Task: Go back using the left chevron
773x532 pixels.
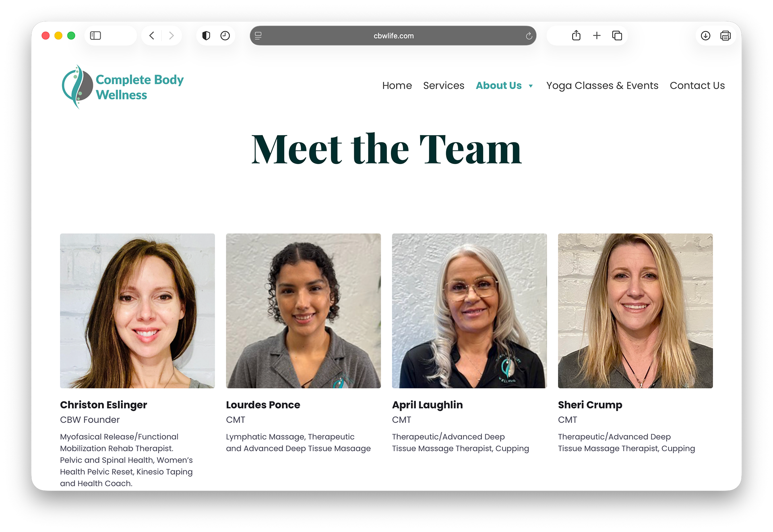Action: point(152,36)
